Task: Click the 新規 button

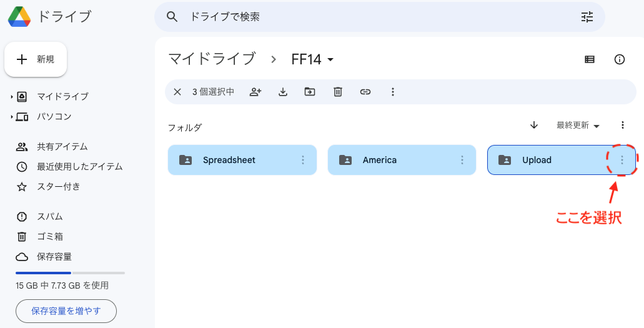Action: 36,59
